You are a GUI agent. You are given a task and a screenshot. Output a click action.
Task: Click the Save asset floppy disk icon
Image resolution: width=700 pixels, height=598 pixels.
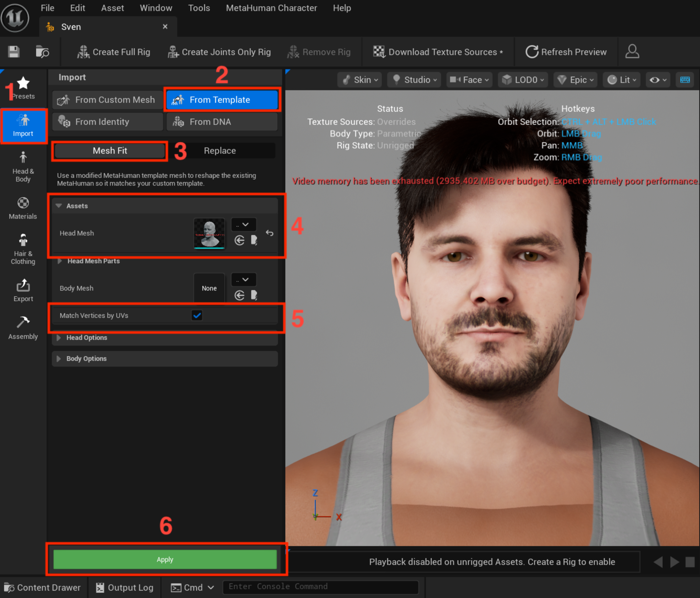[14, 52]
